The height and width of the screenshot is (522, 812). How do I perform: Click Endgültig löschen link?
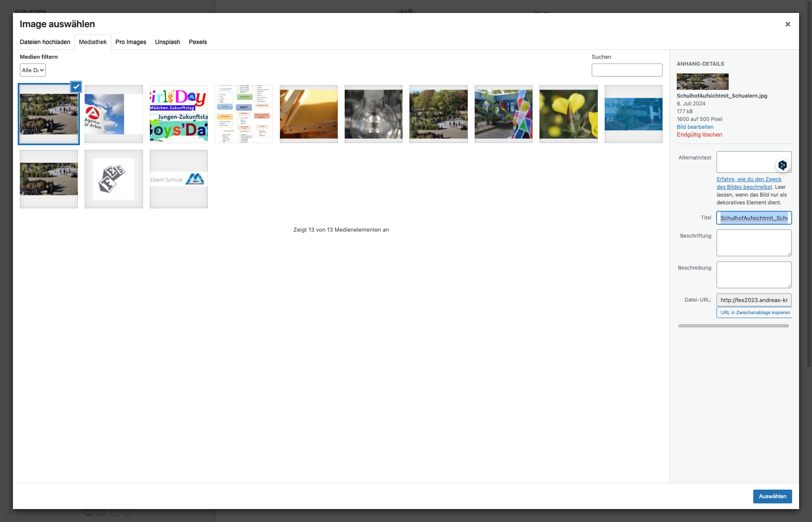(x=699, y=135)
